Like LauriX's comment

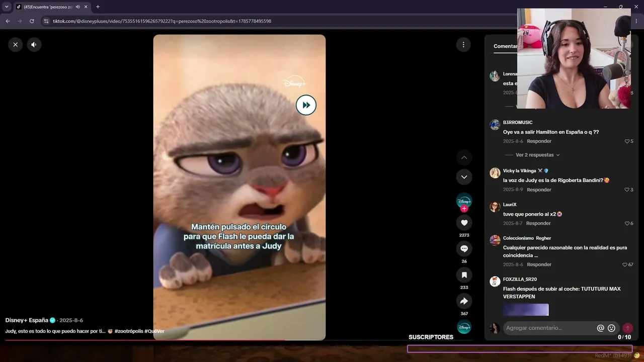[x=627, y=223]
